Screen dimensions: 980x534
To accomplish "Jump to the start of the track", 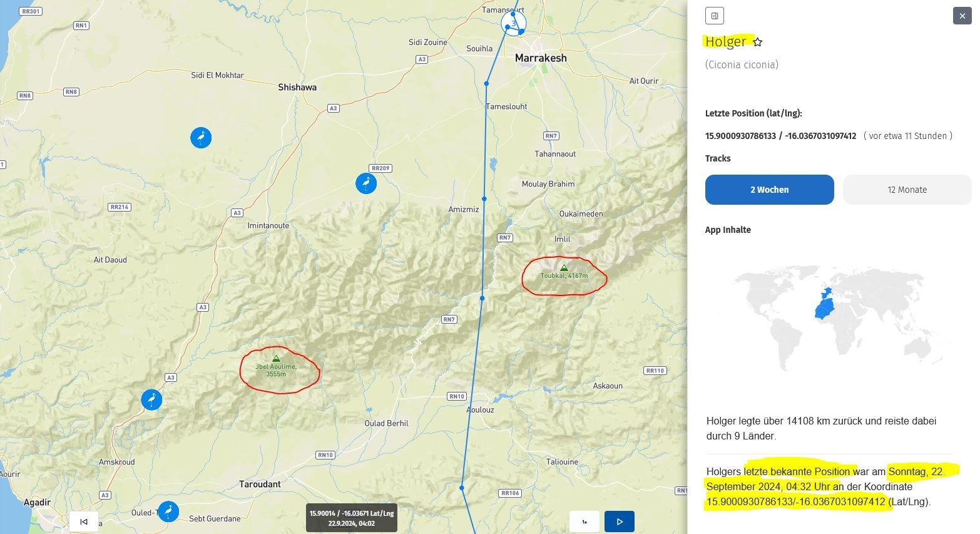I will coord(83,521).
